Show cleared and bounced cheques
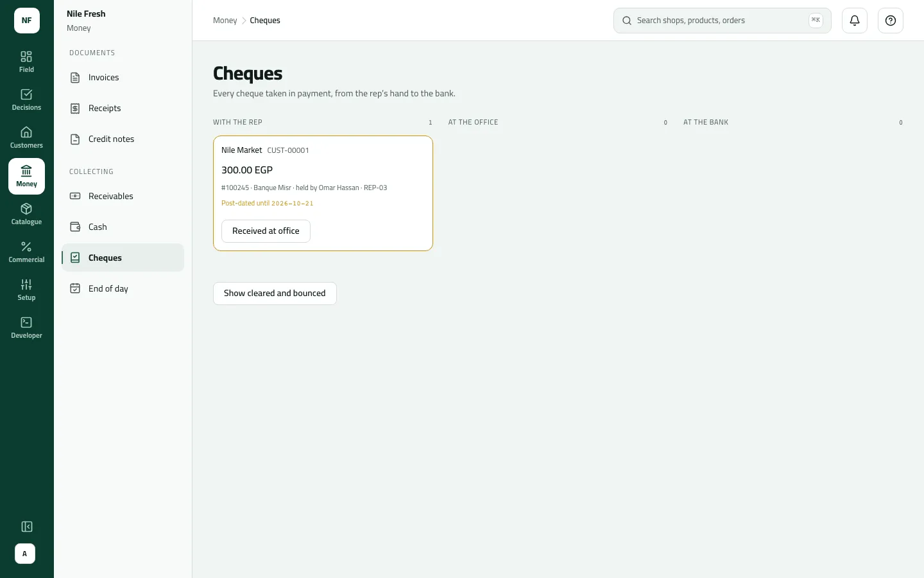This screenshot has width=924, height=578. (x=275, y=293)
